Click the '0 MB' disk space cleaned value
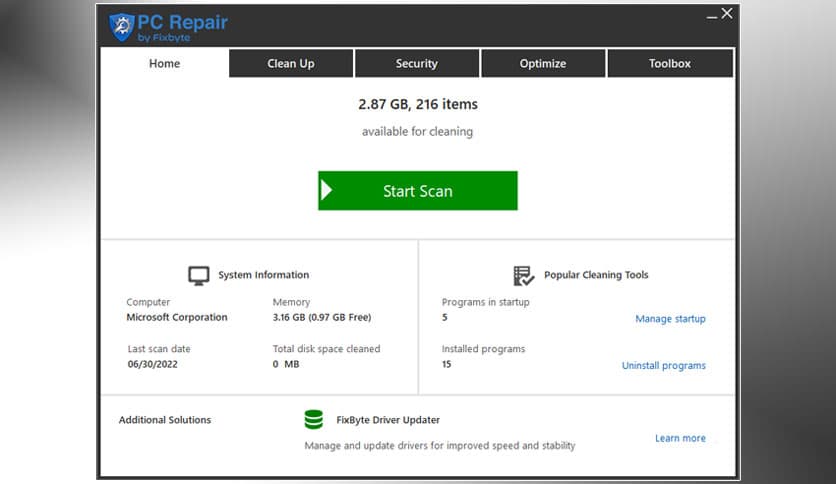The image size is (836, 484). [286, 364]
